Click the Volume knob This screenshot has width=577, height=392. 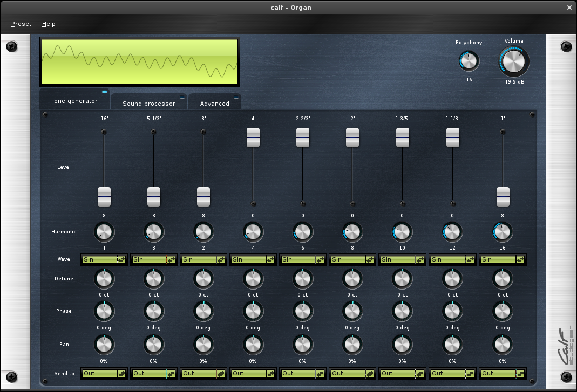click(513, 61)
